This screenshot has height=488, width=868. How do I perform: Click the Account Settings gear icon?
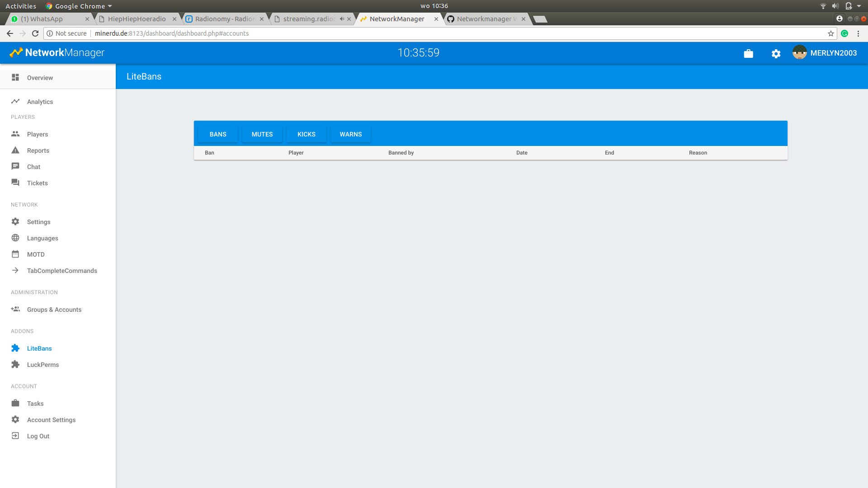(x=15, y=419)
